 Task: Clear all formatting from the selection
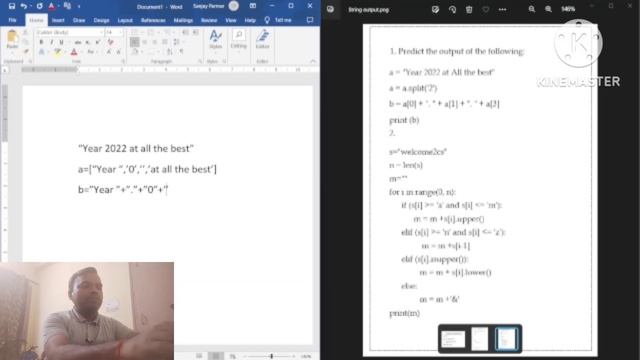click(x=110, y=42)
